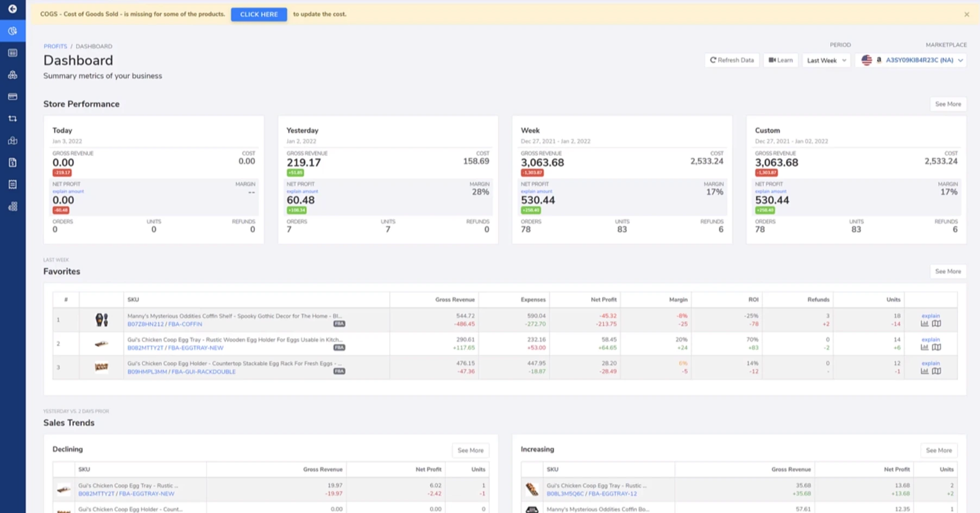
Task: Click the Coffin Shelf product thumbnail
Action: (102, 320)
